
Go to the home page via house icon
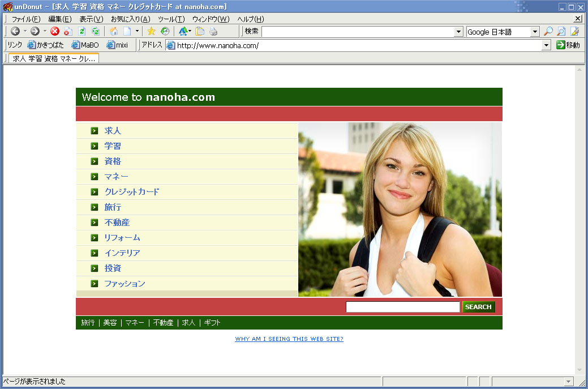coord(114,32)
